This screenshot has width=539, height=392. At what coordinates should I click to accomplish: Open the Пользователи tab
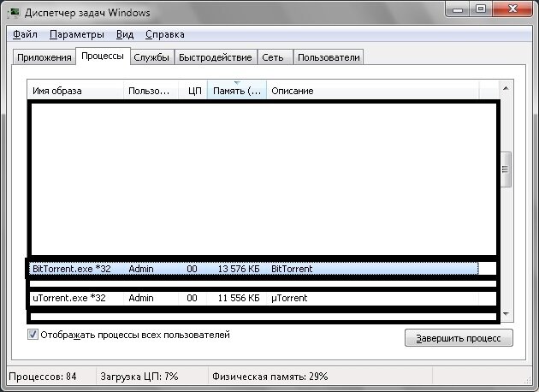[329, 57]
